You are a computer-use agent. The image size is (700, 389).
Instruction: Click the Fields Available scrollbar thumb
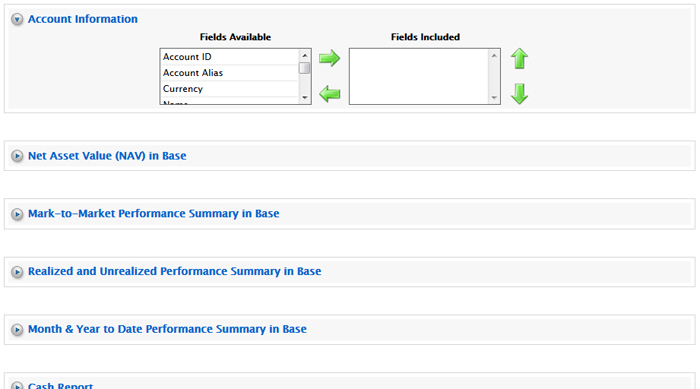pyautogui.click(x=305, y=68)
